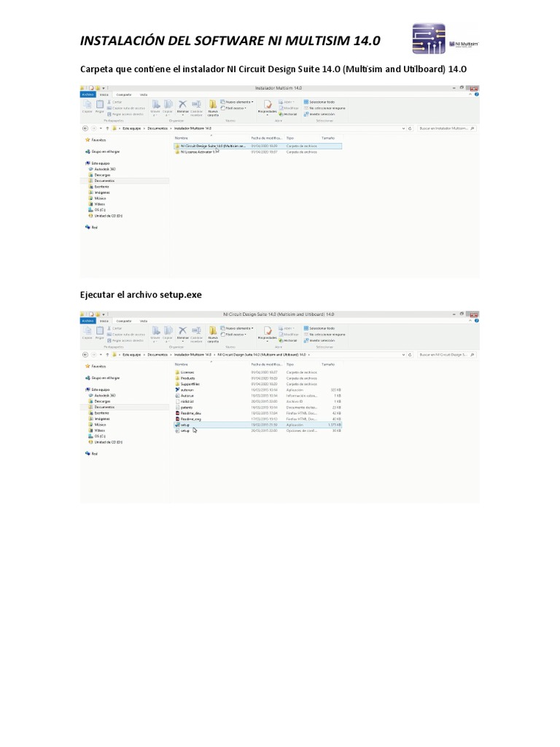This screenshot has width=560, height=747.
Task: Click Cortar in Instalador Multisim window ribbon
Action: [x=114, y=102]
